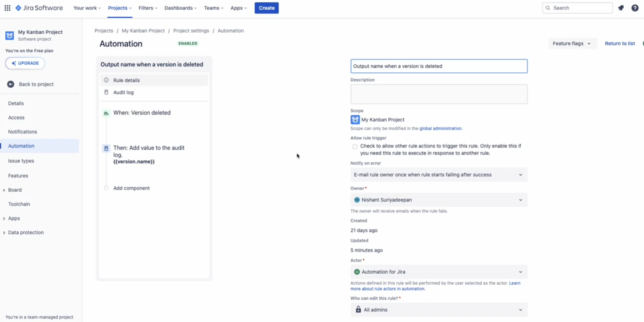The height and width of the screenshot is (322, 644).
Task: Click the Version deleted trigger icon
Action: (x=106, y=113)
